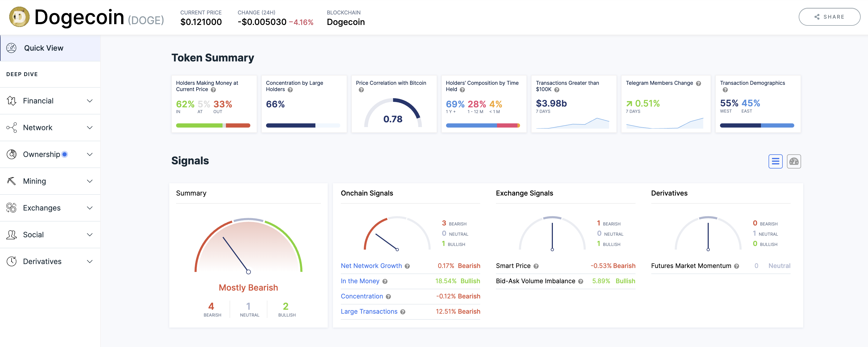Expand the Ownership section chevron
This screenshot has width=868, height=347.
tap(90, 154)
